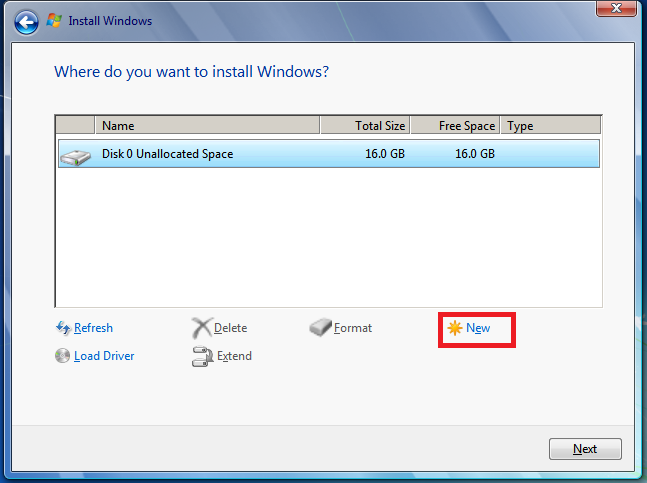Choose the Extend option
Image resolution: width=647 pixels, height=483 pixels.
pyautogui.click(x=234, y=356)
